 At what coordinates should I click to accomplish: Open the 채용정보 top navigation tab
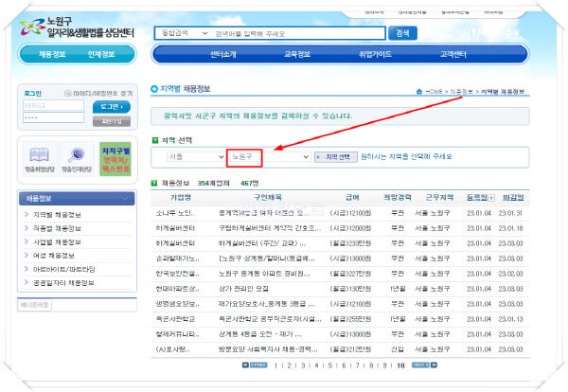[52, 54]
